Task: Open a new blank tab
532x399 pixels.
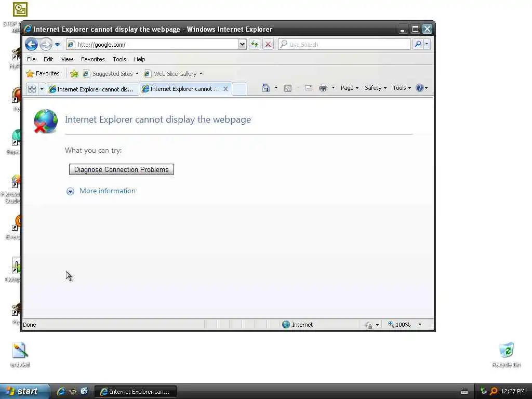Action: pos(240,89)
